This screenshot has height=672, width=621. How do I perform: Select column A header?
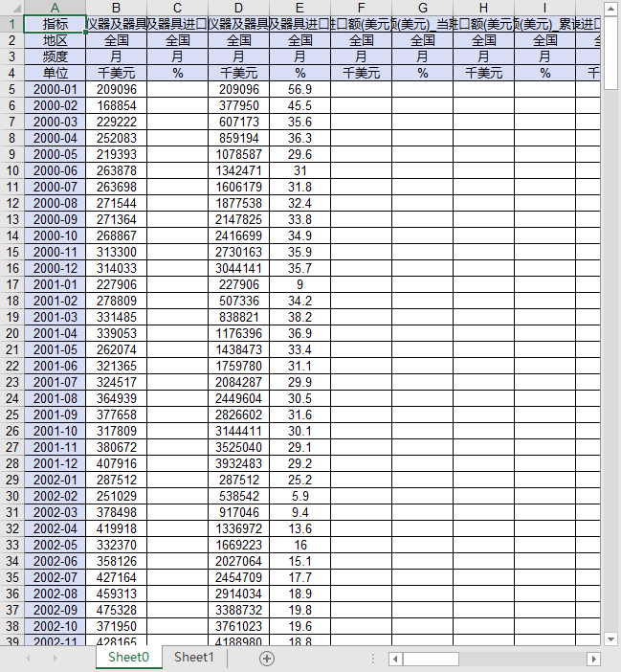coord(55,8)
